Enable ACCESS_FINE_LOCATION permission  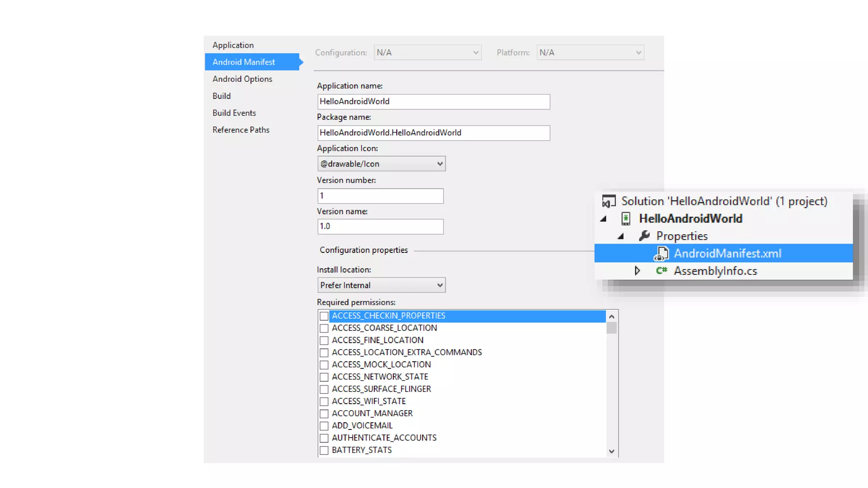(x=324, y=341)
